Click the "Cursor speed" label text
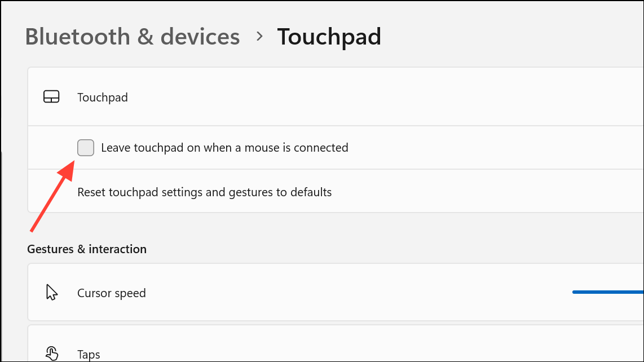 (111, 293)
